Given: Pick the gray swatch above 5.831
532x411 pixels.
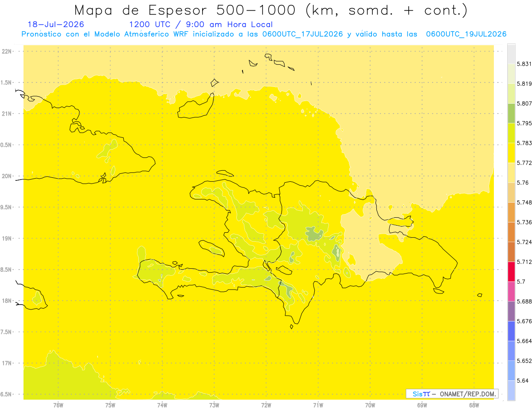Looking at the screenshot, I should tap(511, 54).
